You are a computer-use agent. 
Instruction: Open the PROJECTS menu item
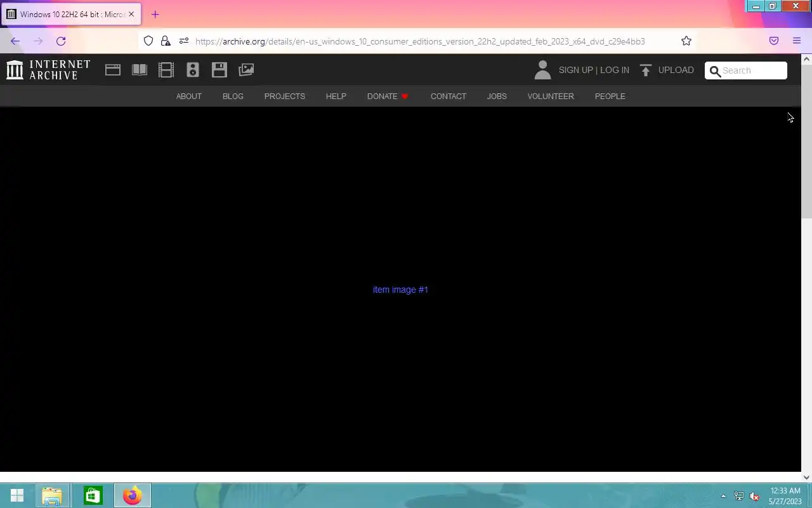click(x=285, y=97)
